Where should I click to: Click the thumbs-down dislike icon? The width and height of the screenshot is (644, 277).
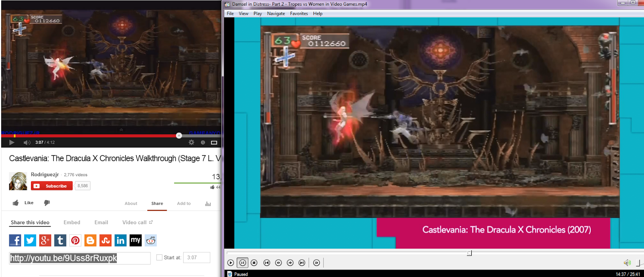(47, 203)
